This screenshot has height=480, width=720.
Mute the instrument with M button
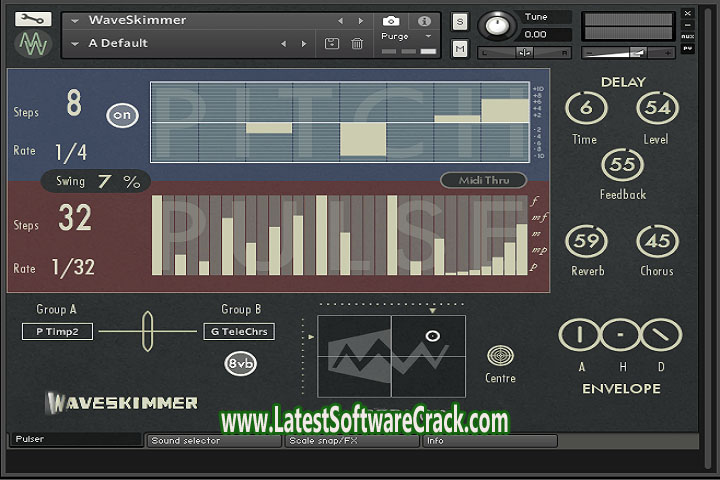pyautogui.click(x=459, y=48)
